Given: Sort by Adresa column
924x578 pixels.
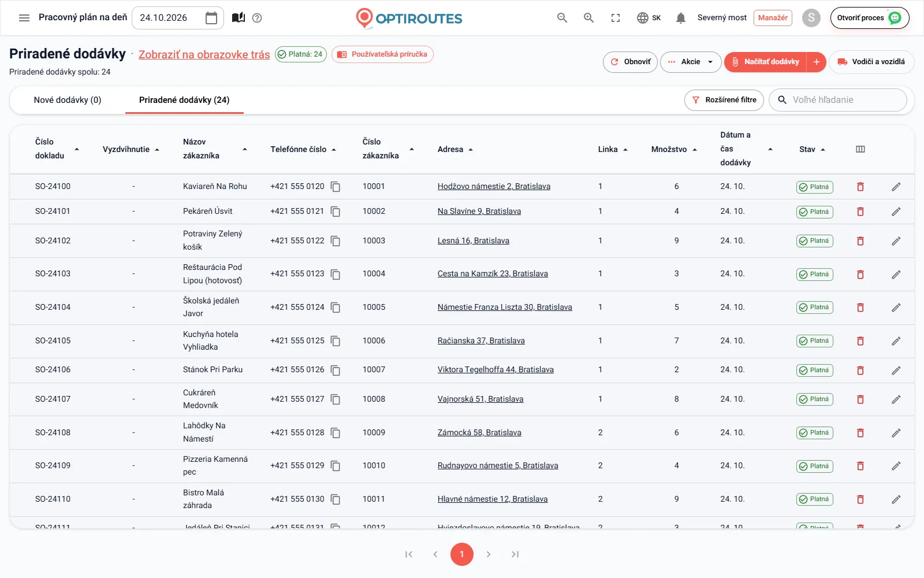Looking at the screenshot, I should (x=455, y=149).
